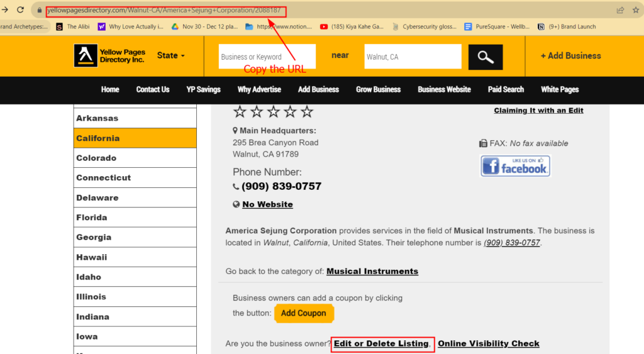Select Iowa in state list
Image resolution: width=644 pixels, height=354 pixels.
point(135,337)
